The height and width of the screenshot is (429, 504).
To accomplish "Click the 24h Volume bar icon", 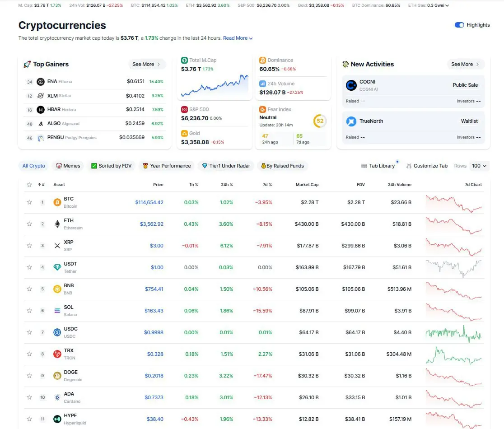I will click(262, 84).
